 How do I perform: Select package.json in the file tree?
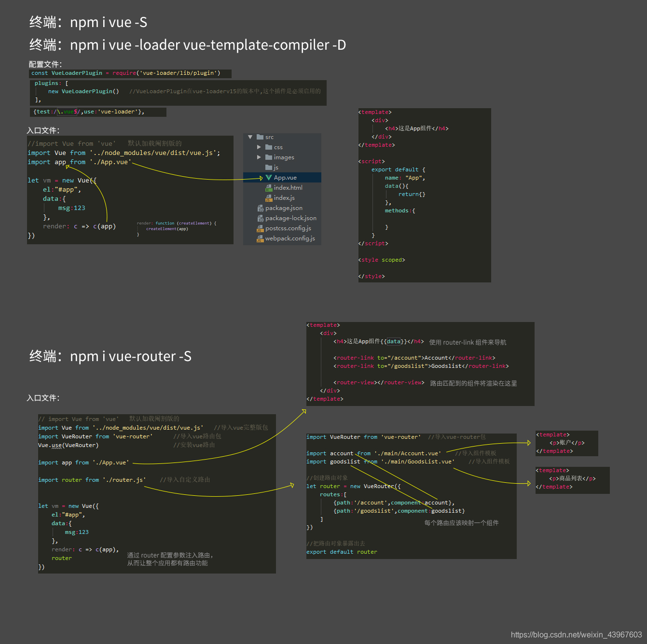(x=284, y=208)
